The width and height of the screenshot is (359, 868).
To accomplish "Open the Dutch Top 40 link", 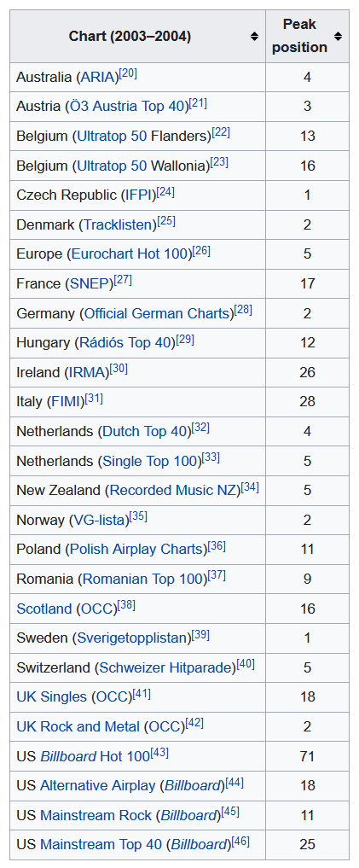I will click(146, 431).
